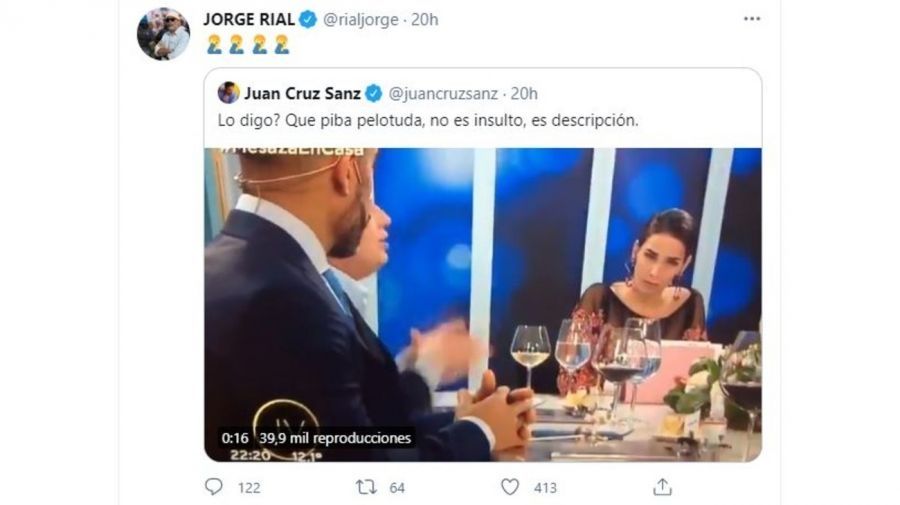Click Jorge Rial's profile avatar
This screenshot has height=505, width=900.
pyautogui.click(x=163, y=34)
